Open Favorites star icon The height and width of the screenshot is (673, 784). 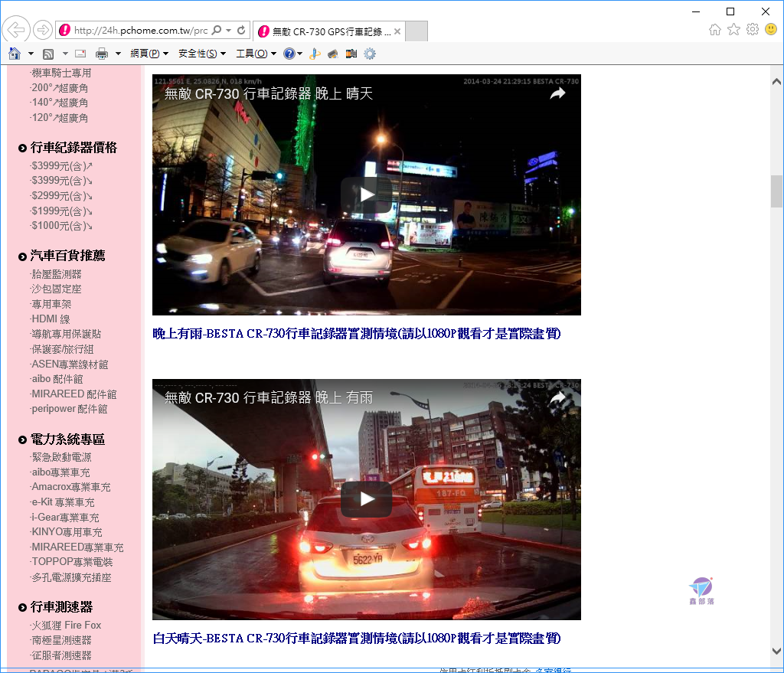click(x=733, y=30)
